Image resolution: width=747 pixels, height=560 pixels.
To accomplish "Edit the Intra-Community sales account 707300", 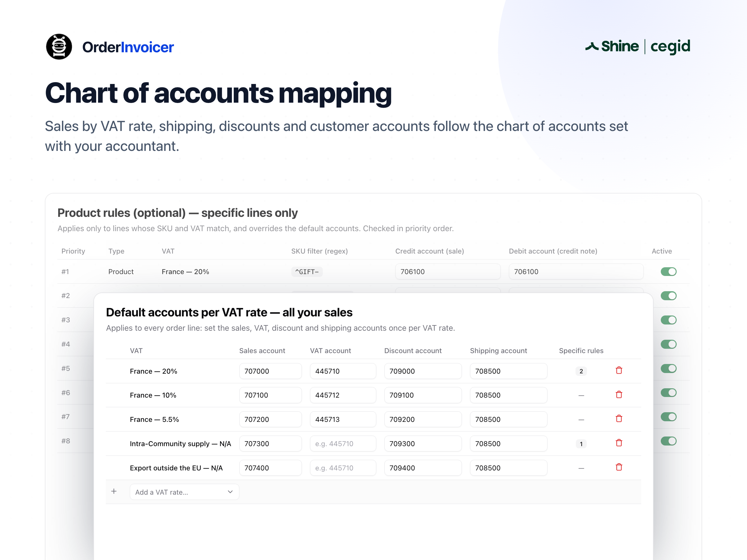I will 270,444.
